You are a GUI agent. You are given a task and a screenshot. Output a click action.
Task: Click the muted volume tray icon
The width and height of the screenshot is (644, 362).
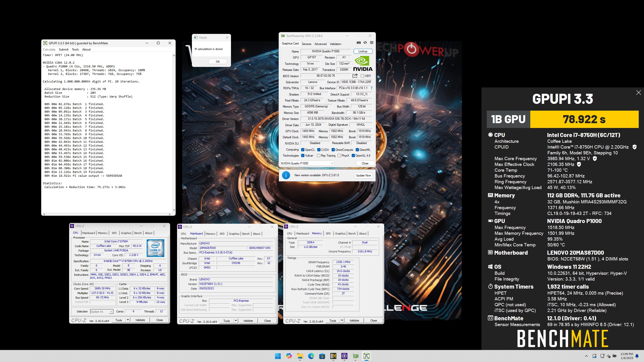click(x=609, y=356)
